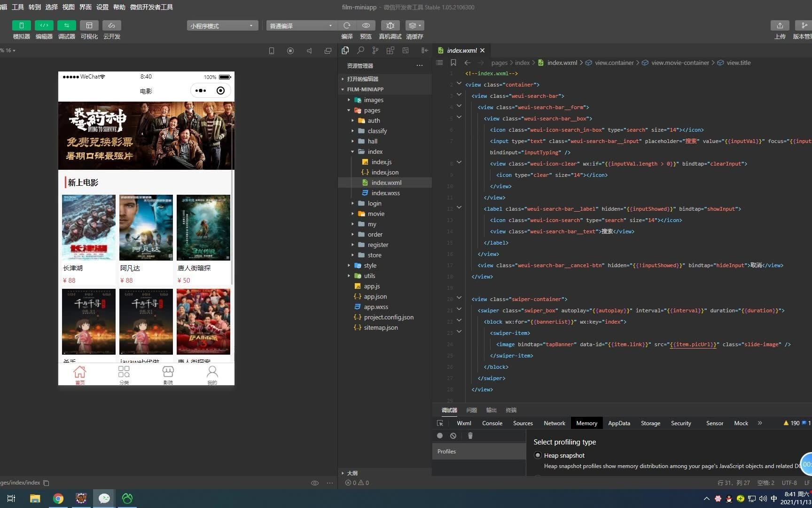Click the clear all profiles trash icon

pos(470,436)
